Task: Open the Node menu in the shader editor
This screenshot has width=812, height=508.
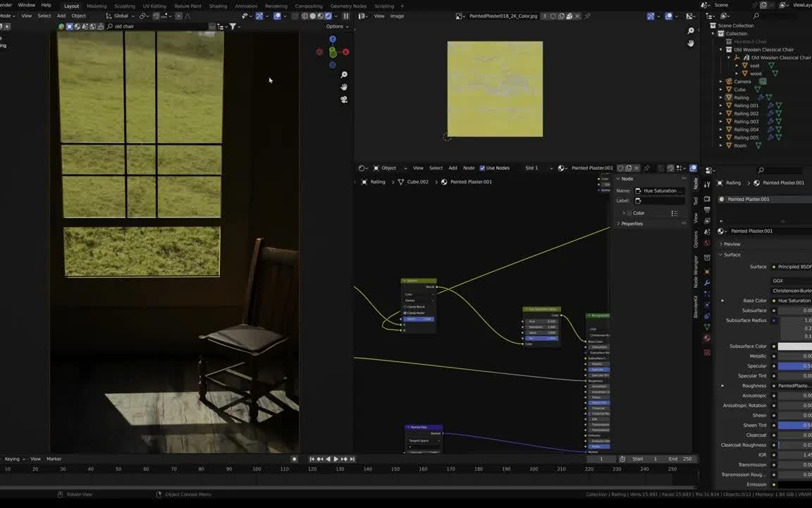Action: click(468, 167)
